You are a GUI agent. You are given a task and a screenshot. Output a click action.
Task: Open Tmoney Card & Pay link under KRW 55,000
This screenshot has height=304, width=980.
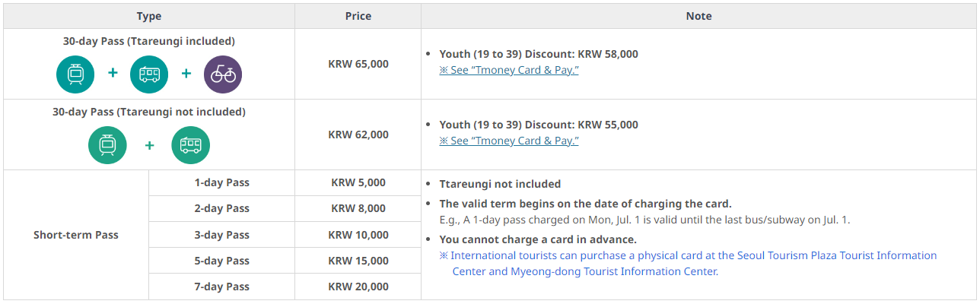[x=509, y=141]
